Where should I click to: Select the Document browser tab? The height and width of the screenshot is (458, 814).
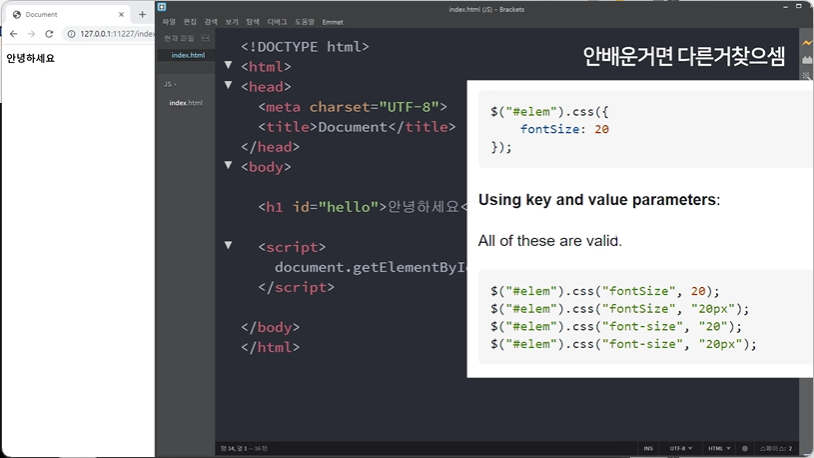(x=67, y=15)
